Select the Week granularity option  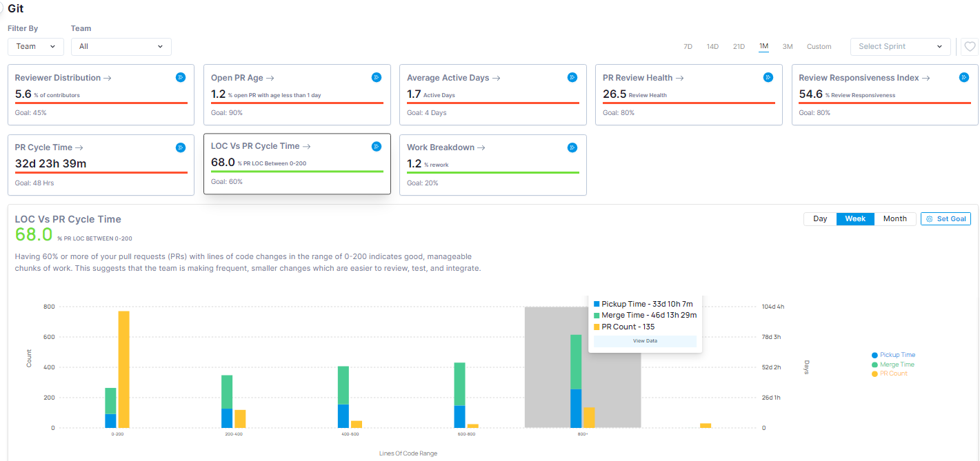[x=855, y=218]
